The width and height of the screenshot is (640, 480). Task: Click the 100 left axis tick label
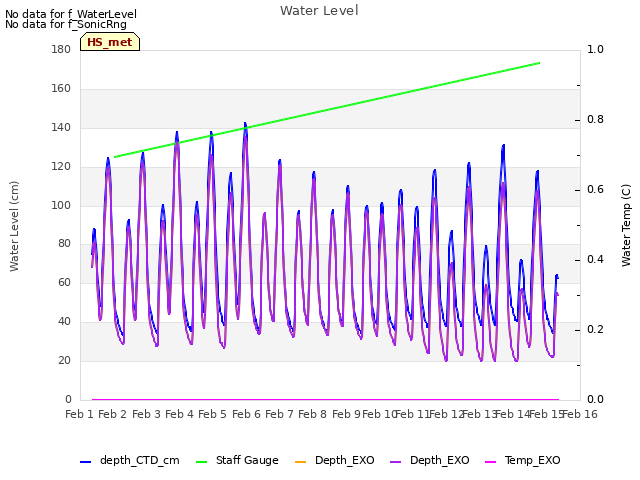tap(61, 205)
